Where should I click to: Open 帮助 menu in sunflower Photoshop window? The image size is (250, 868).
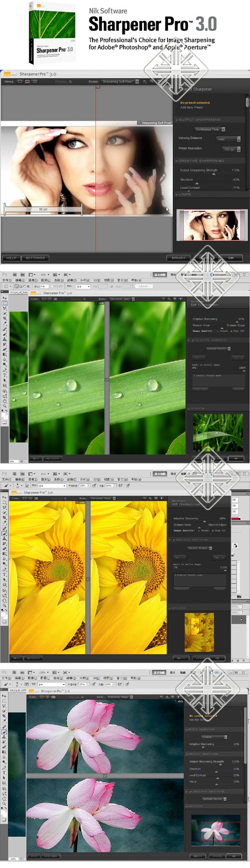click(136, 480)
